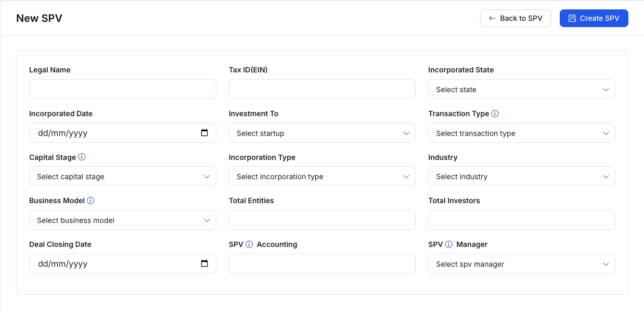The height and width of the screenshot is (311, 644).
Task: Expand the Select capital stage dropdown
Action: 122,177
